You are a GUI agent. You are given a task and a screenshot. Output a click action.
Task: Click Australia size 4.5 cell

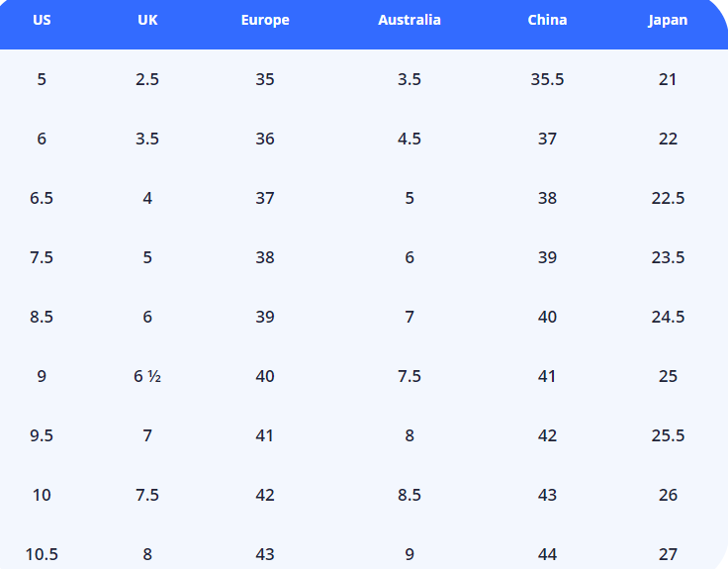tap(409, 139)
